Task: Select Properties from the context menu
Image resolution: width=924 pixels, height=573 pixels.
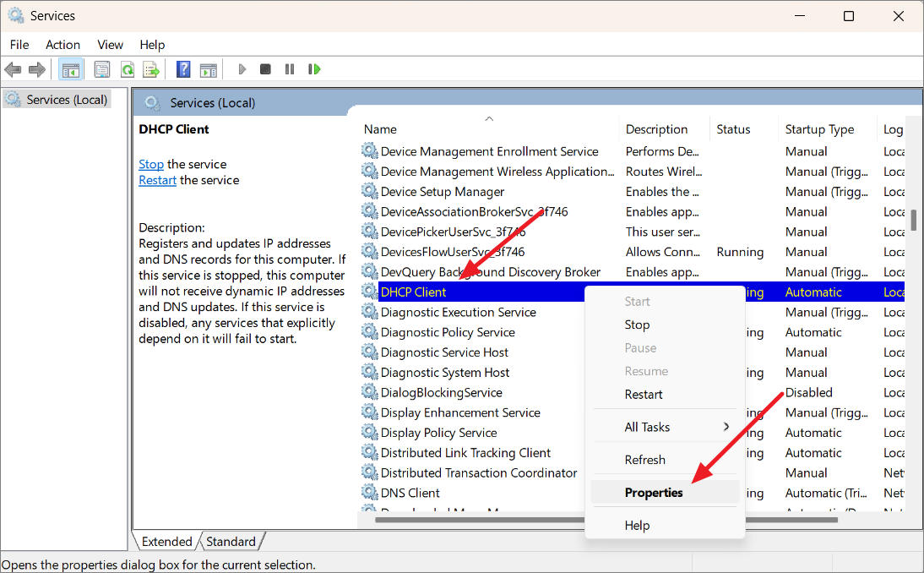Action: (x=653, y=492)
